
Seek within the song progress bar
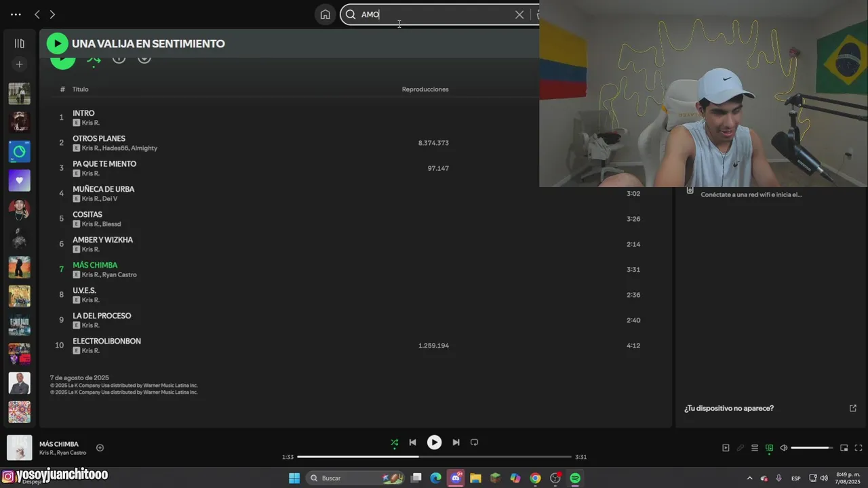pyautogui.click(x=434, y=457)
